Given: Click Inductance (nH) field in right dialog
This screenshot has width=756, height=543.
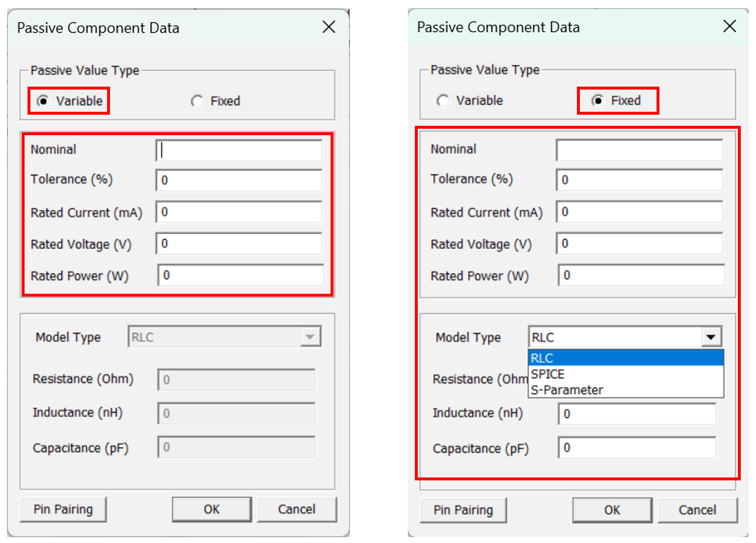Looking at the screenshot, I should [637, 414].
